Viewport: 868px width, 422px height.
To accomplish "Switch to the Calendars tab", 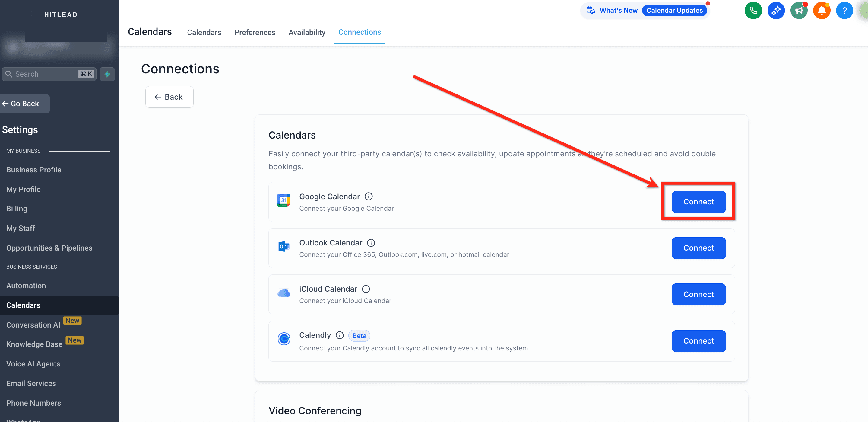I will 204,32.
